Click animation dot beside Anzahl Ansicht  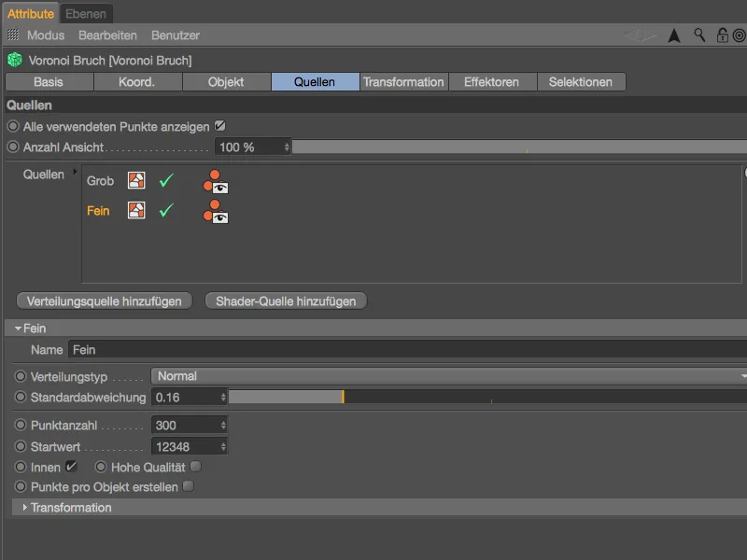tap(13, 147)
